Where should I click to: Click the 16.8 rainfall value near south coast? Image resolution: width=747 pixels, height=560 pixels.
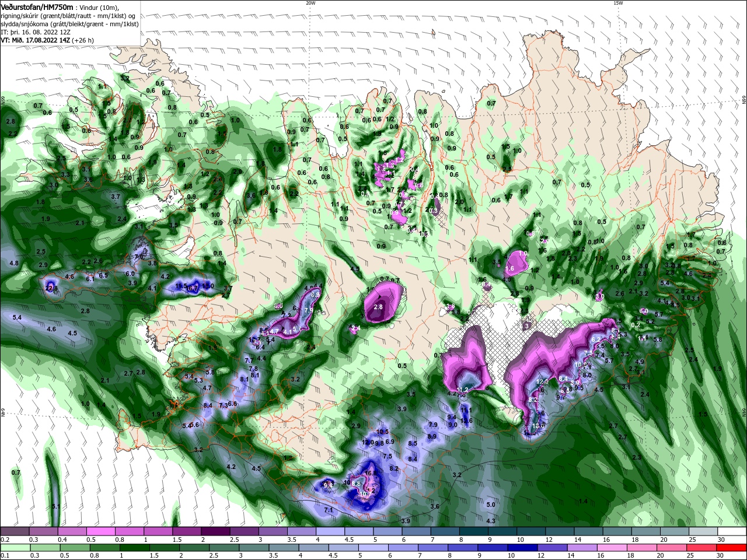370,473
